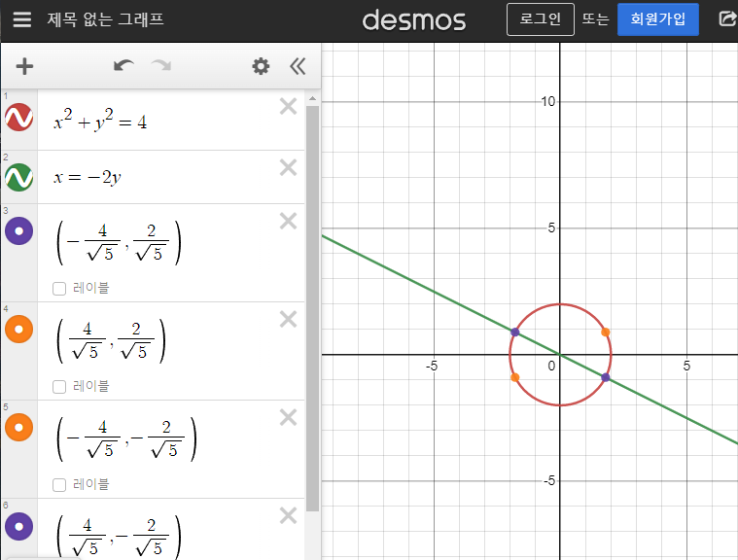Enable 레이블 checkbox for expression 4
This screenshot has height=560, width=738.
(59, 387)
